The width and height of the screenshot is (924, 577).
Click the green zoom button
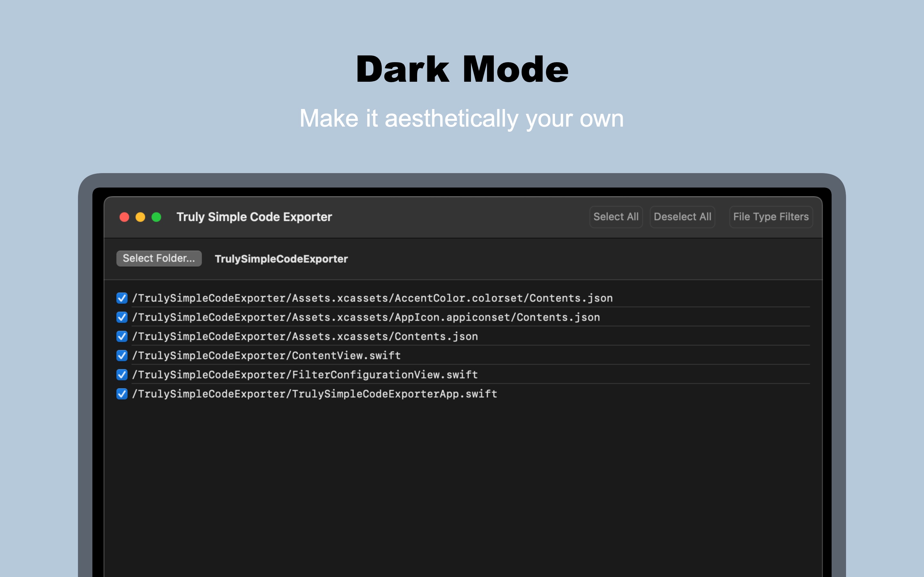157,216
